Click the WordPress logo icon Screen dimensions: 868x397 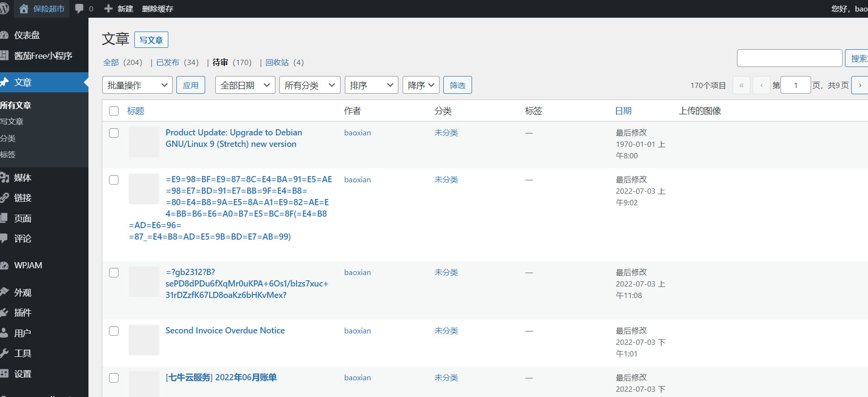tap(4, 9)
